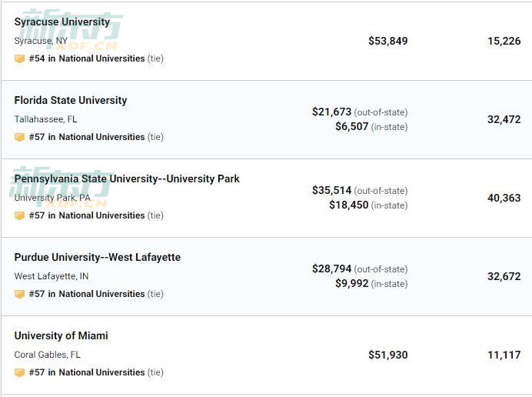Click Penn State's $18,450 in-state tuition
The image size is (532, 397).
pos(348,205)
